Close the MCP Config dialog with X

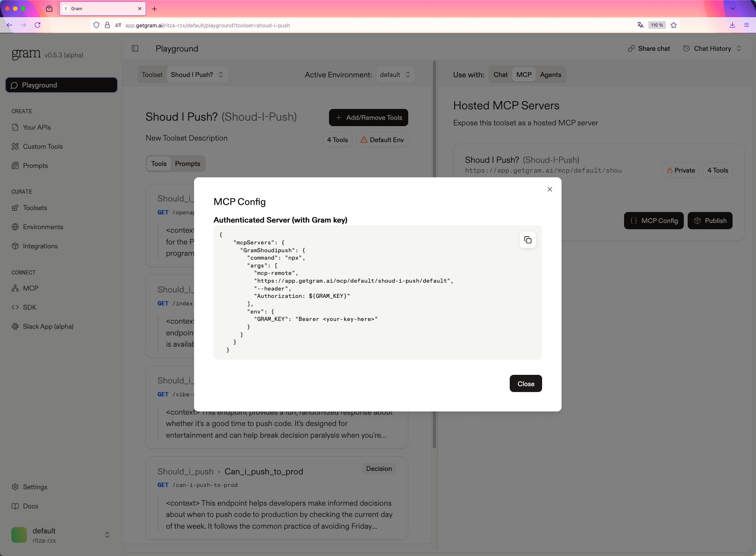tap(550, 189)
